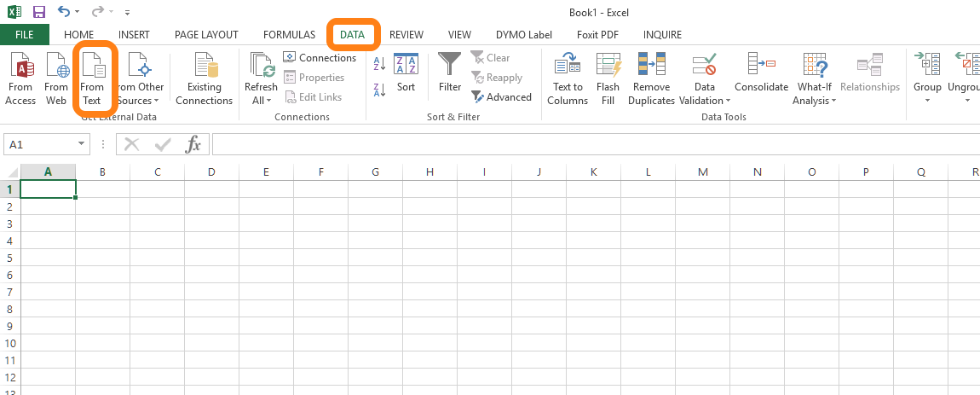Save the workbook from quick access toolbar
980x395 pixels.
(38, 12)
